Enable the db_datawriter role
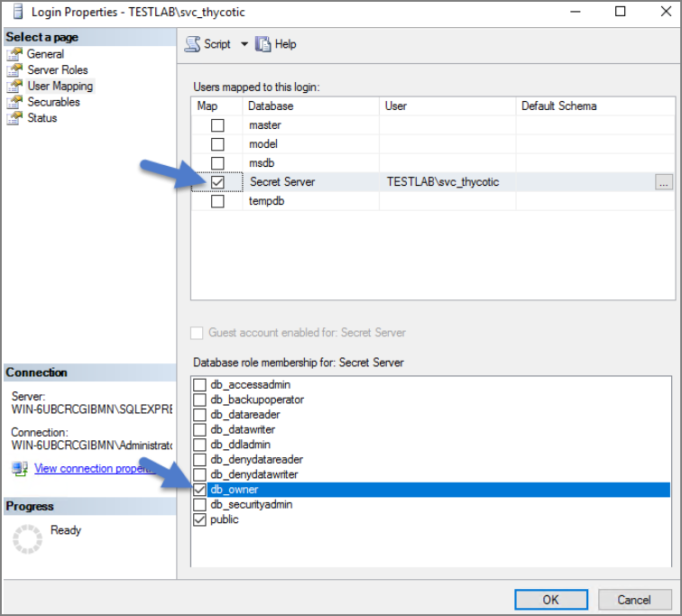This screenshot has width=682, height=616. [199, 429]
